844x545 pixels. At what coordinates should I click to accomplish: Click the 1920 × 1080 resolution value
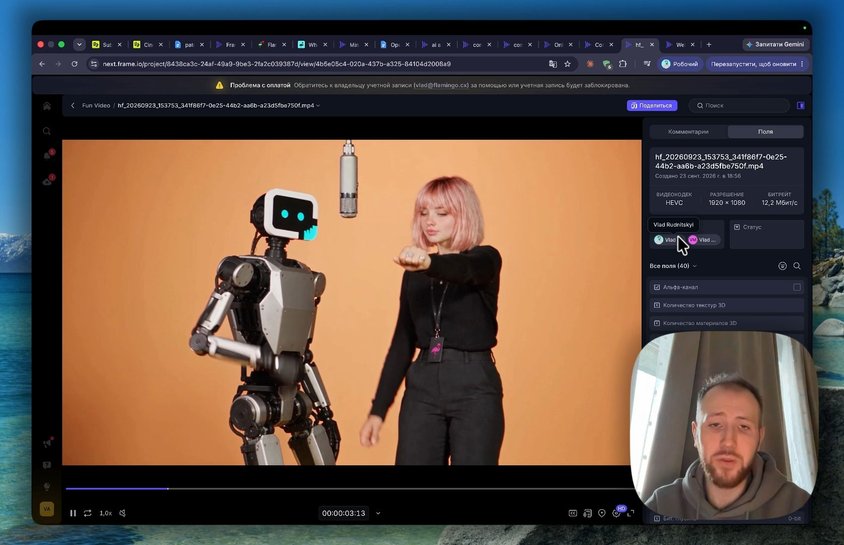[727, 203]
